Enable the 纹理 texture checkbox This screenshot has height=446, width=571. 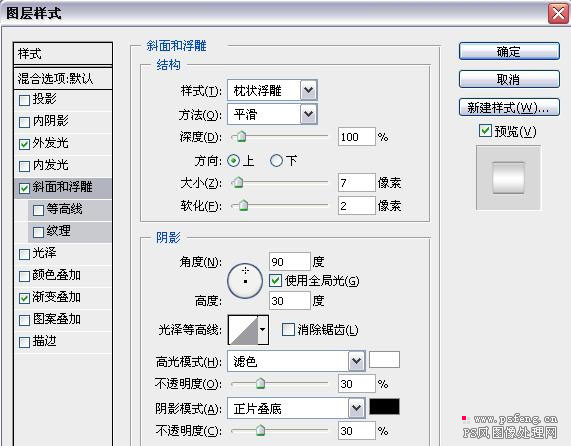38,232
